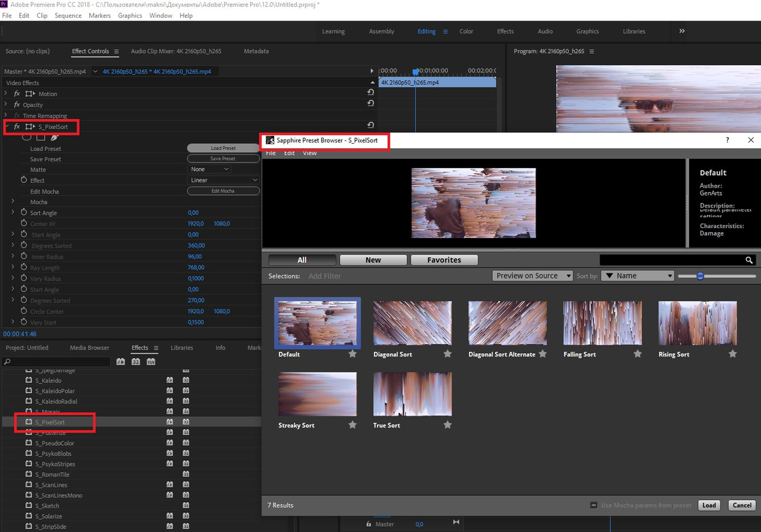Screen dimensions: 761x532
Task: Create ellipse mask under S_PixelSort
Action: pyautogui.click(x=27, y=137)
